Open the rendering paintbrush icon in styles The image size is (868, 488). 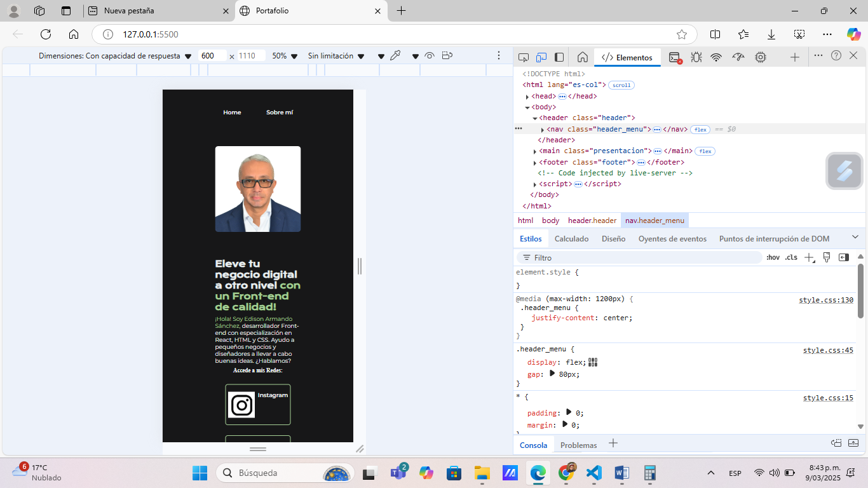coord(827,257)
